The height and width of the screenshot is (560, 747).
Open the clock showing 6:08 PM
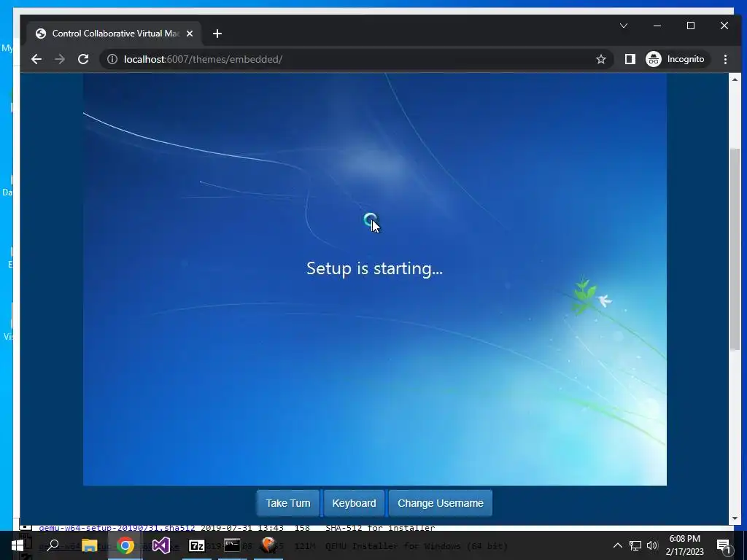pos(684,545)
